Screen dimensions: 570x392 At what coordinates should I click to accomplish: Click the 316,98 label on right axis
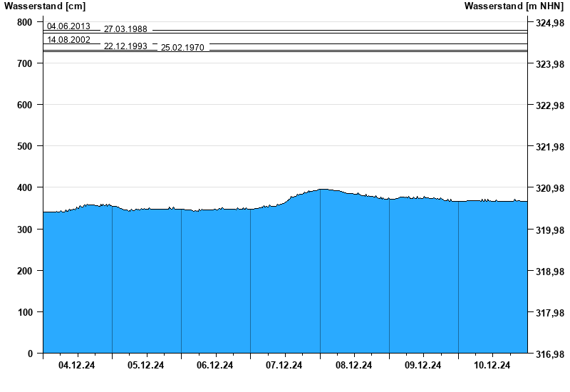549,354
